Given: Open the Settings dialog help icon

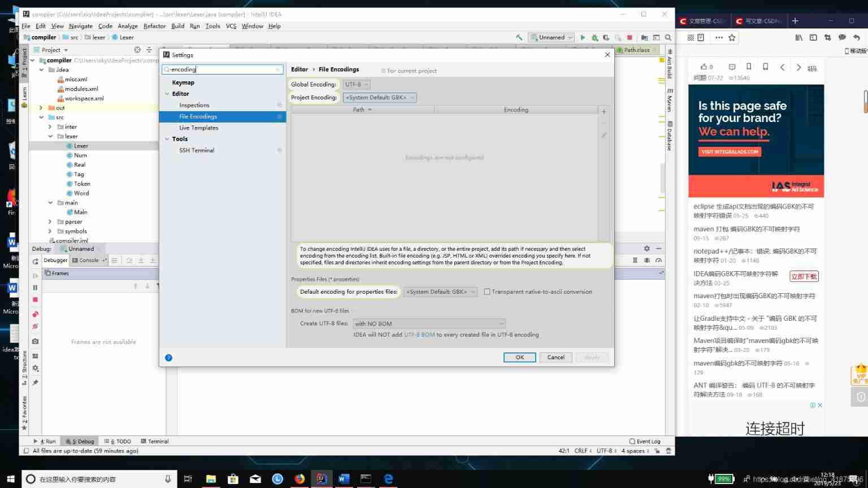Looking at the screenshot, I should click(x=168, y=358).
